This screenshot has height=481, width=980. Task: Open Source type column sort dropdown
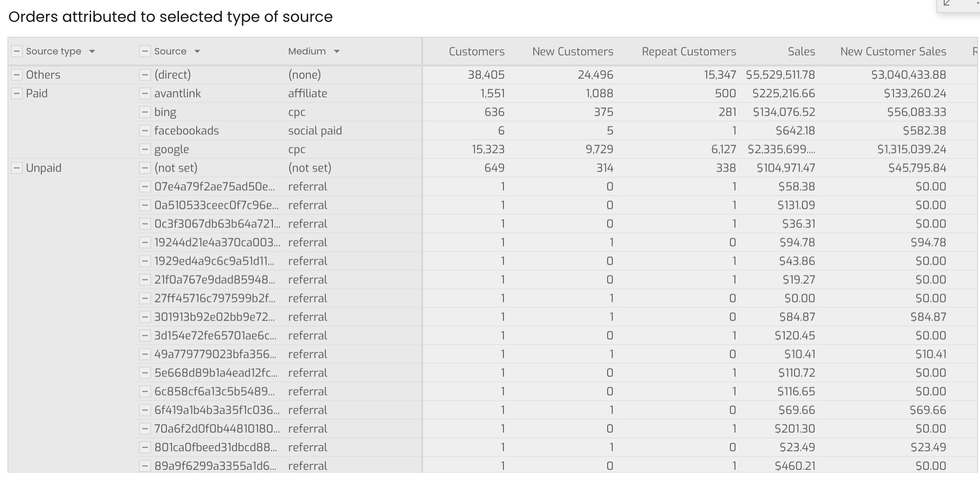pyautogui.click(x=92, y=51)
